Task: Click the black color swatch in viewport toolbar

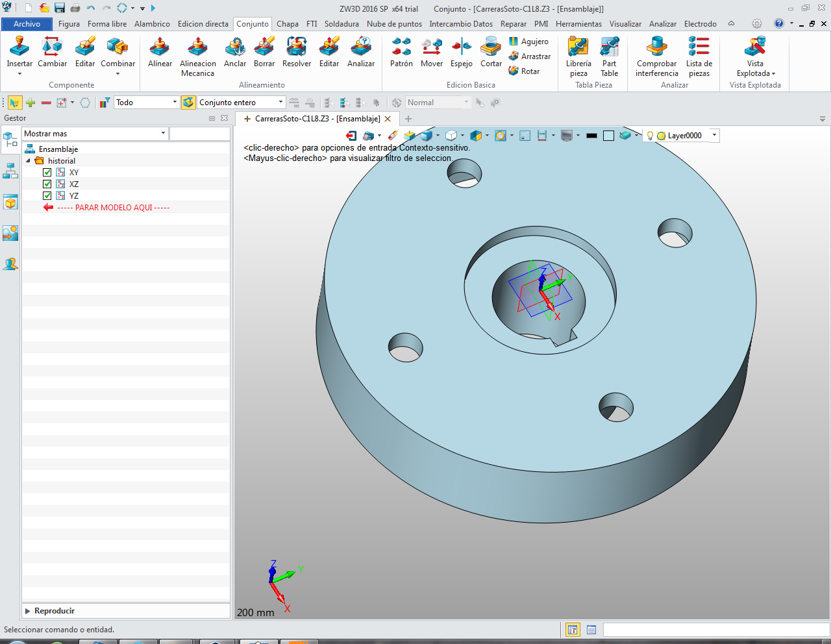Action: [591, 136]
